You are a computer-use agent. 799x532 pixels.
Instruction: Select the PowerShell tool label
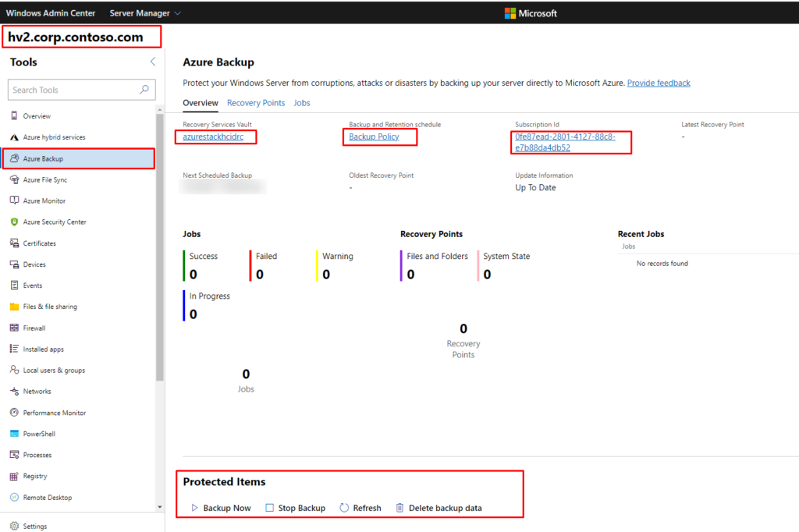tap(39, 434)
